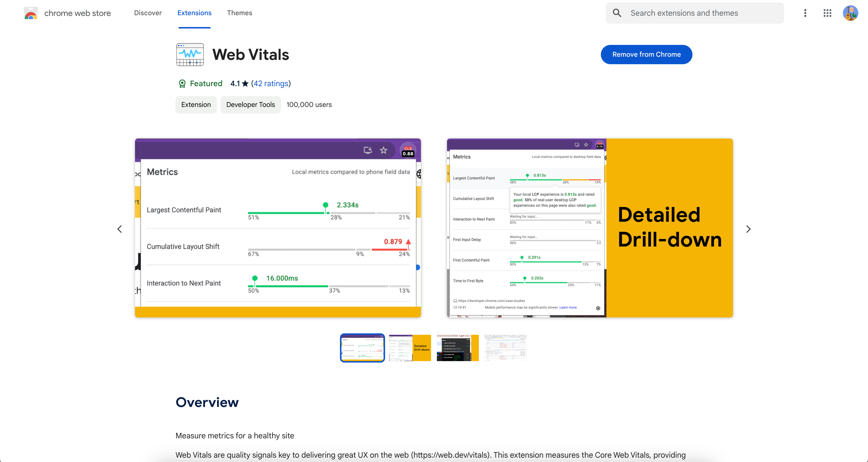Open the Google apps grid

(827, 13)
